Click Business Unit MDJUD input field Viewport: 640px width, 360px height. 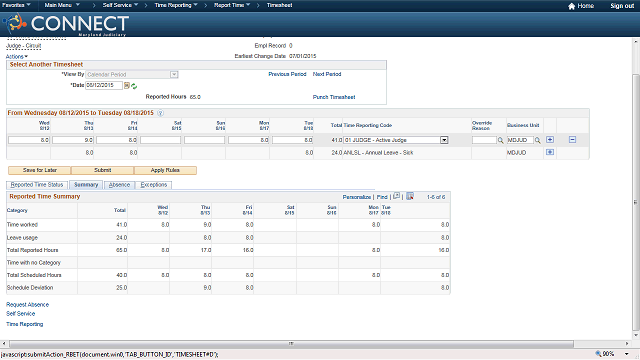(520, 140)
